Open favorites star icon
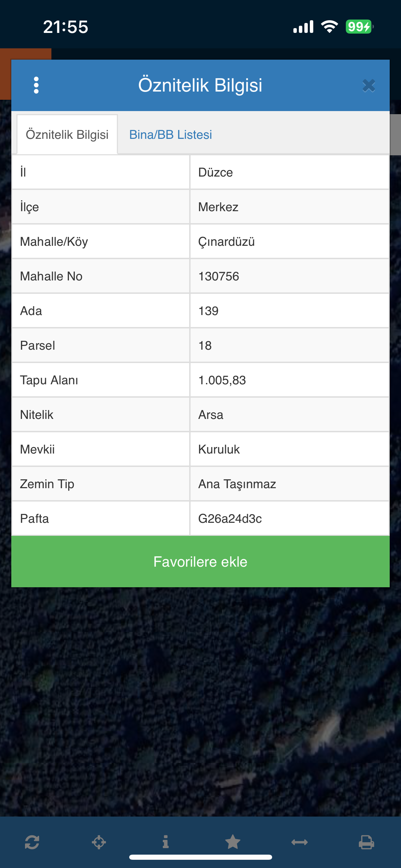Screen dimensions: 401x868 point(233,842)
